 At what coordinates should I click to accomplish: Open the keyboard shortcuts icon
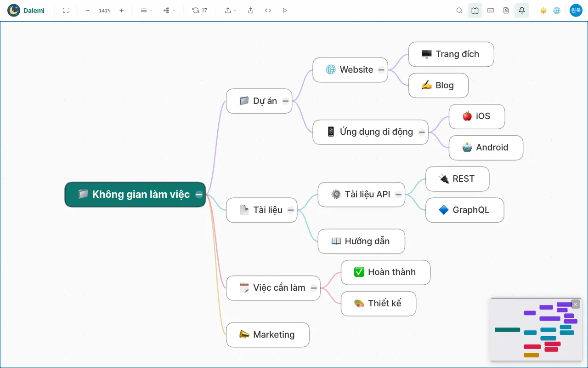click(x=491, y=10)
